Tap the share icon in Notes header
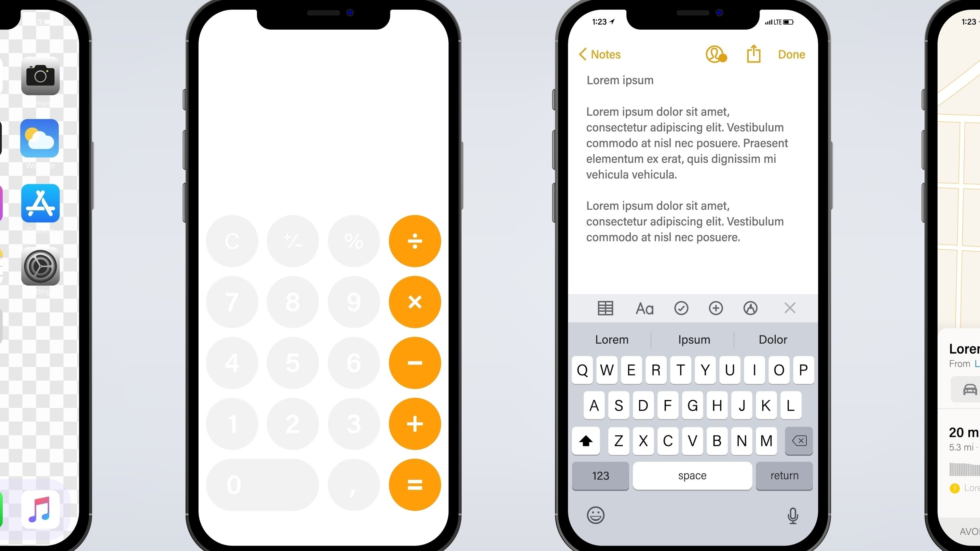The height and width of the screenshot is (551, 980). click(752, 54)
